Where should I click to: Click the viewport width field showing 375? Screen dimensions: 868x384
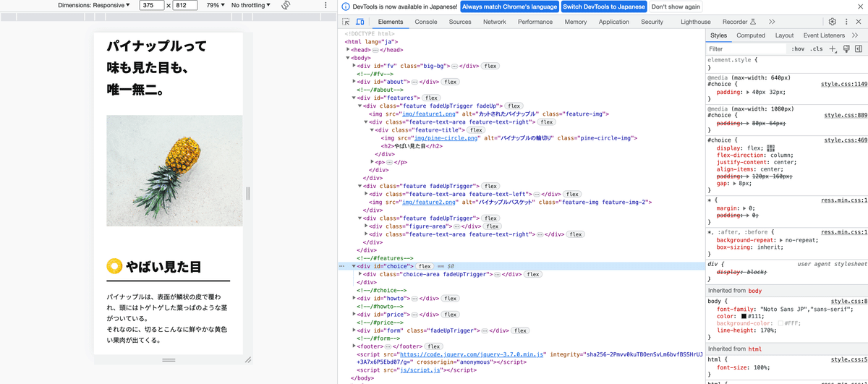[151, 5]
